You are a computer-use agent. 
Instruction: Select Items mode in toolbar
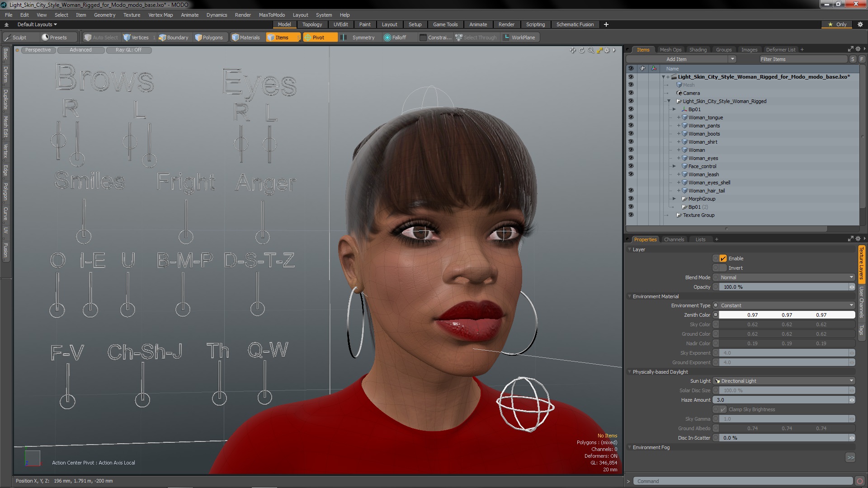click(x=283, y=38)
